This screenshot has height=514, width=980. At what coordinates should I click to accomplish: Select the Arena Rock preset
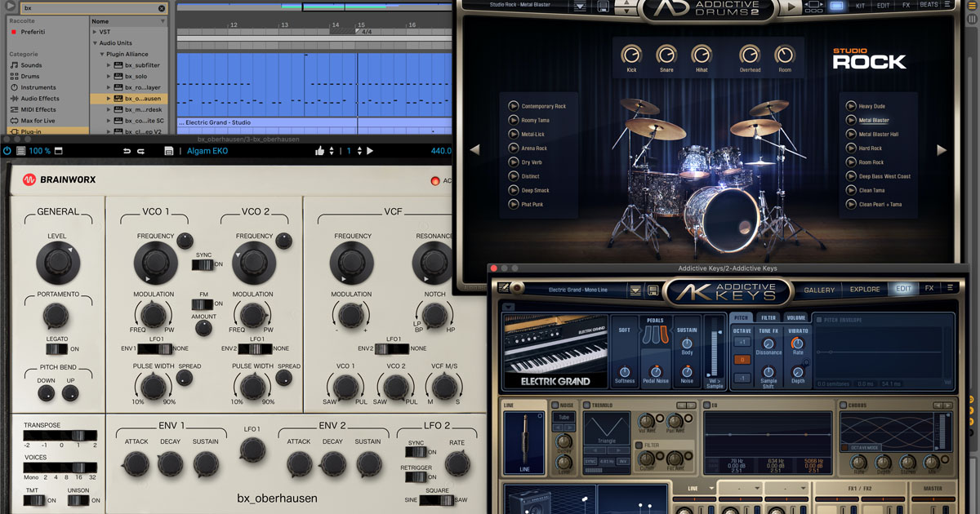tap(534, 148)
